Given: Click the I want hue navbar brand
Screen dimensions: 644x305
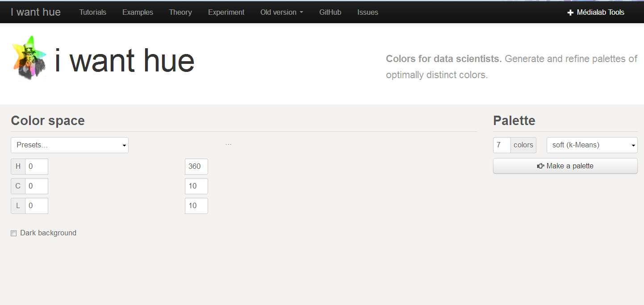Looking at the screenshot, I should pyautogui.click(x=36, y=12).
